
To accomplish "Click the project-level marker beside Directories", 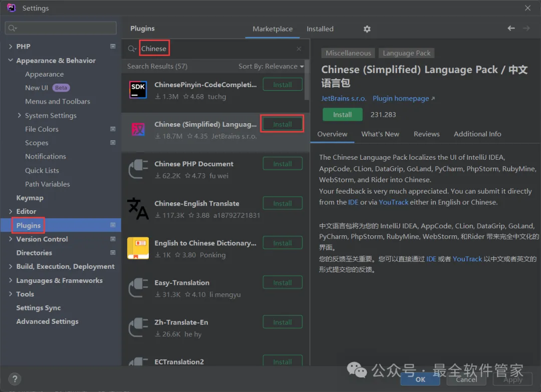I will click(113, 252).
